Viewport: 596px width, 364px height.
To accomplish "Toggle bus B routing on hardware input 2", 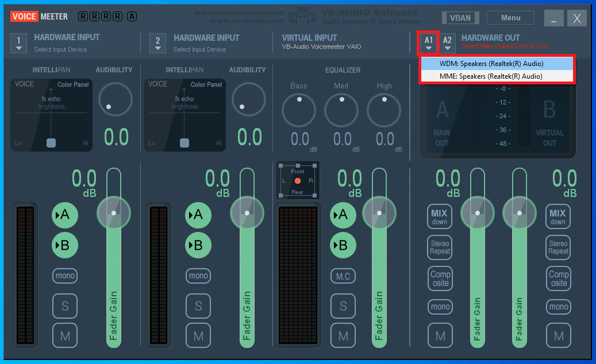I will click(198, 245).
